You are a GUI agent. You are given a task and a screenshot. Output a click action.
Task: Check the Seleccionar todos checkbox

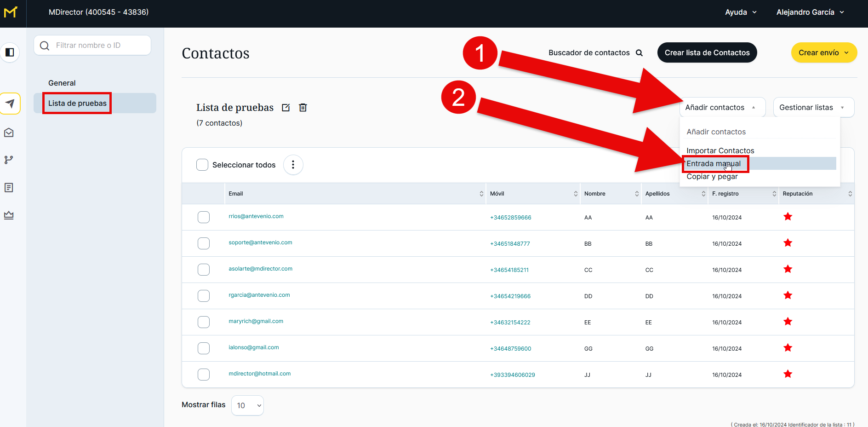tap(202, 165)
